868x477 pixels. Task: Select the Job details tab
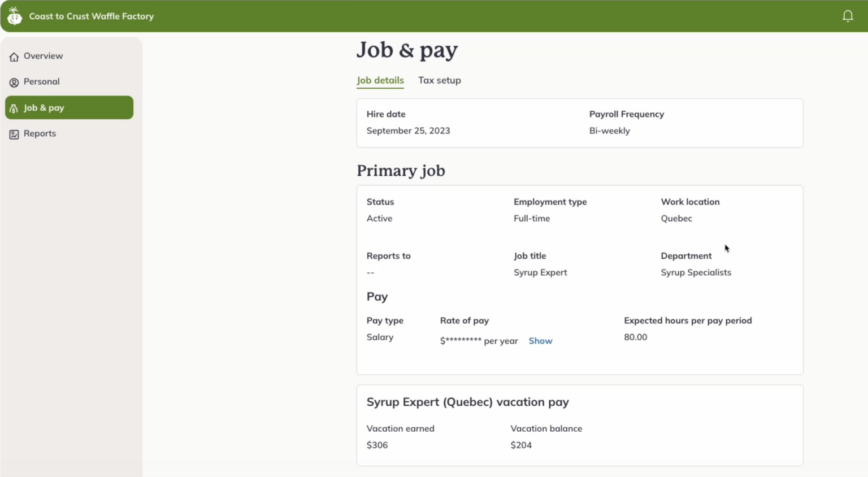(x=380, y=80)
